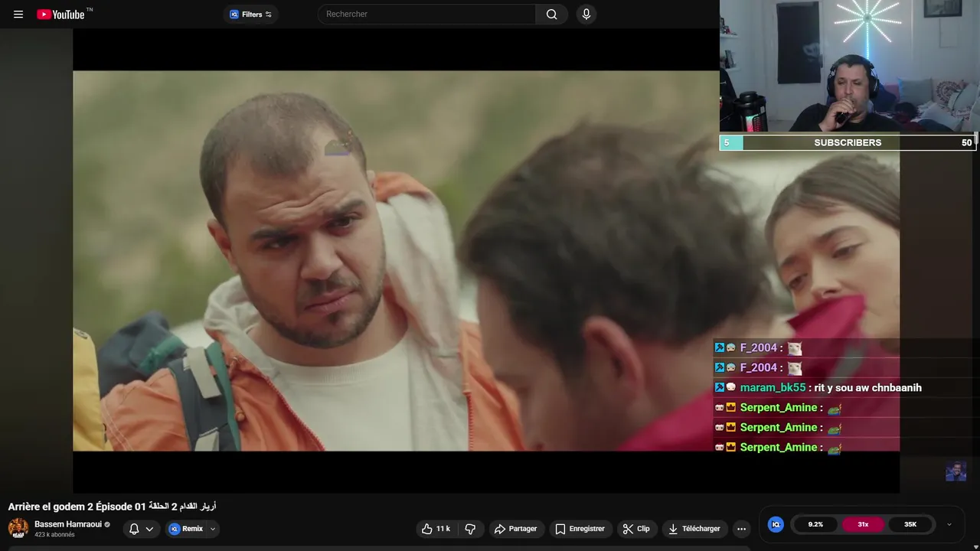Like the video showing 11 k

436,529
